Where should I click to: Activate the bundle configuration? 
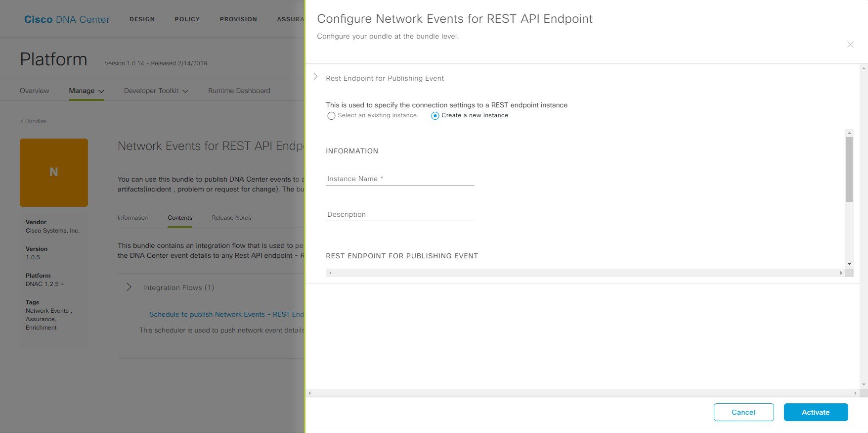[816, 412]
